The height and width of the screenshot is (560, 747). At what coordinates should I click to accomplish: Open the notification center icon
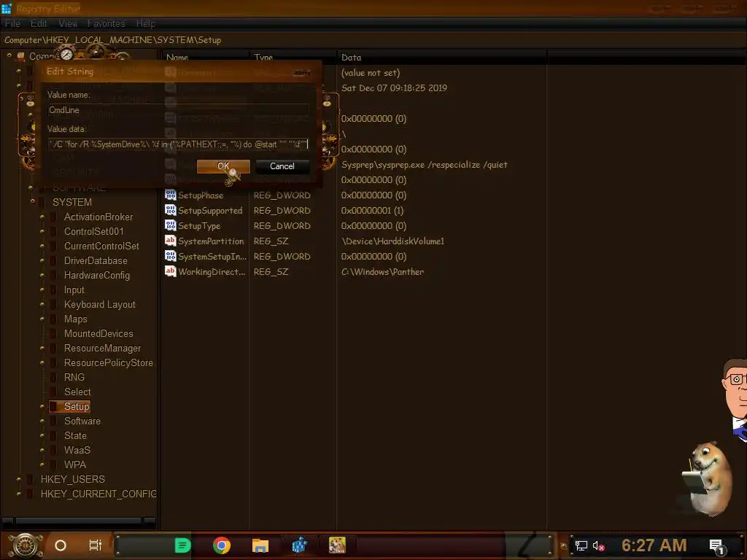717,546
